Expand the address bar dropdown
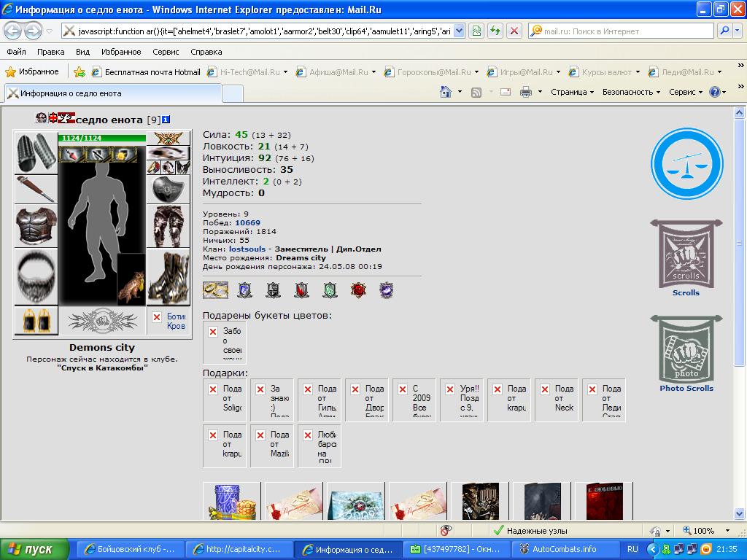Viewport: 747px width, 560px height. [x=459, y=31]
